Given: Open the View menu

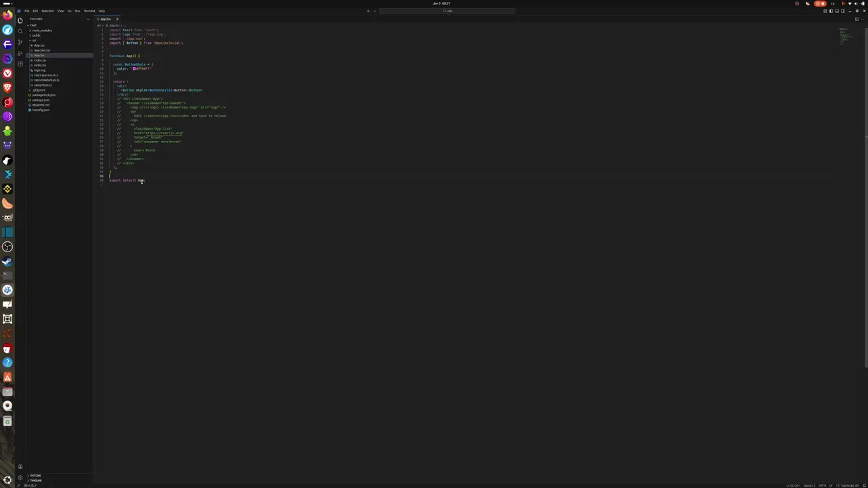Looking at the screenshot, I should click(60, 11).
